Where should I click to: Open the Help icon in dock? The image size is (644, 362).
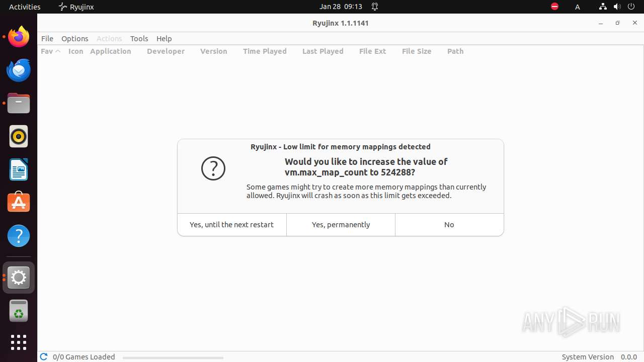coord(19,236)
